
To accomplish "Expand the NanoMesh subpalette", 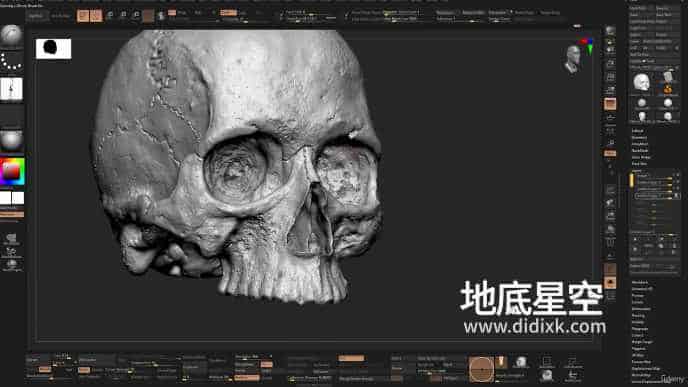I will 640,150.
